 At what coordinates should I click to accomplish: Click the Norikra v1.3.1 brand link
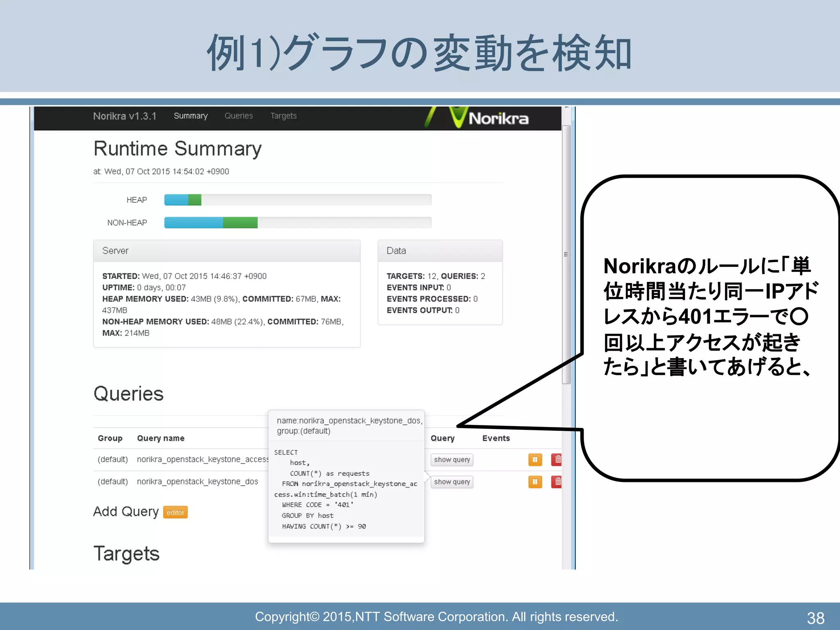[125, 116]
